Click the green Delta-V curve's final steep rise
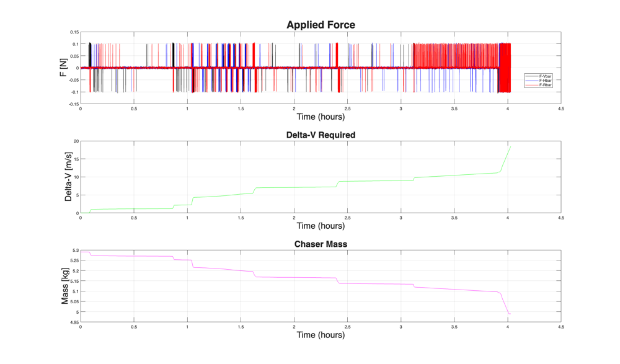The image size is (620, 364). click(x=506, y=159)
